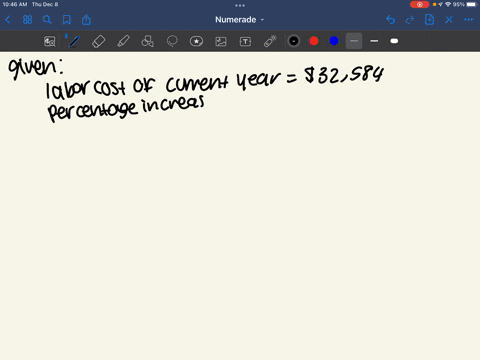Undo the last stroke

[390, 20]
